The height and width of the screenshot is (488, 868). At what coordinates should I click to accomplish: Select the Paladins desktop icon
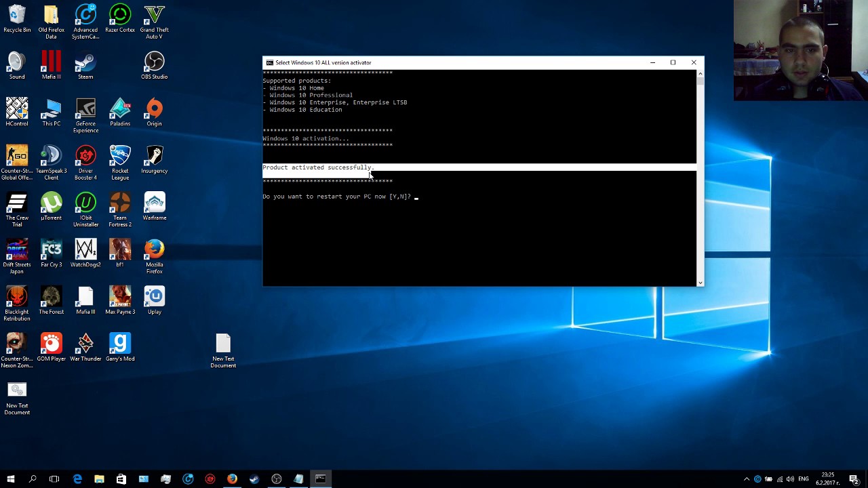[x=120, y=113]
